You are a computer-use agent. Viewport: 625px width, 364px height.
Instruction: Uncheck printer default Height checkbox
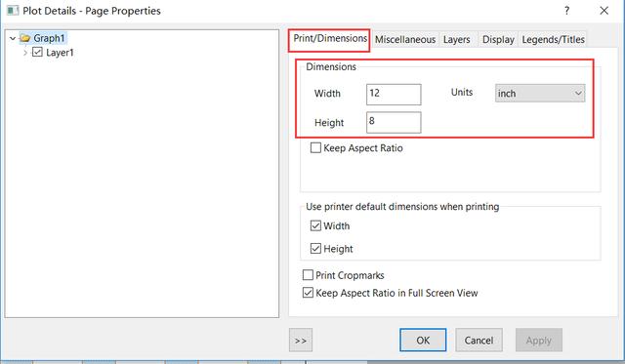tap(315, 249)
